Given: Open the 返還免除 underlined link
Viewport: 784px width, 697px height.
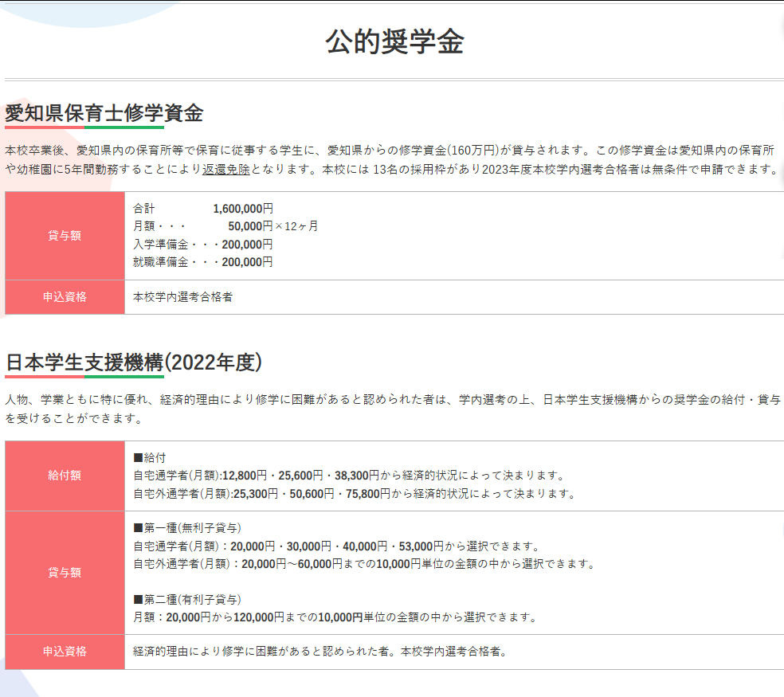Looking at the screenshot, I should pyautogui.click(x=226, y=170).
